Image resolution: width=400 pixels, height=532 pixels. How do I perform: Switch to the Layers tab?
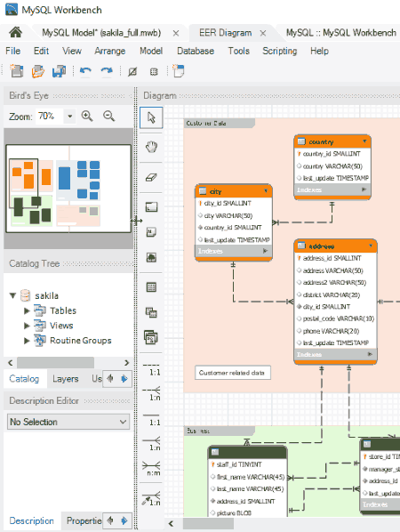pyautogui.click(x=66, y=379)
